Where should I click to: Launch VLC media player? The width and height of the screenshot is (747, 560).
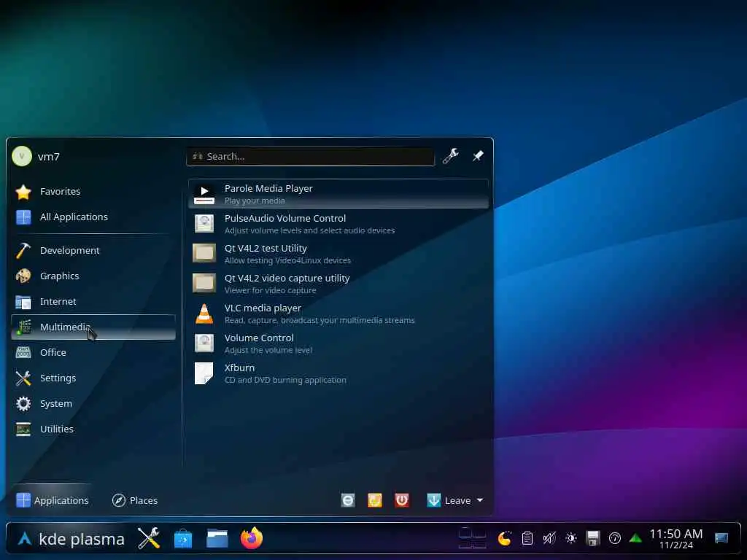[x=338, y=314]
